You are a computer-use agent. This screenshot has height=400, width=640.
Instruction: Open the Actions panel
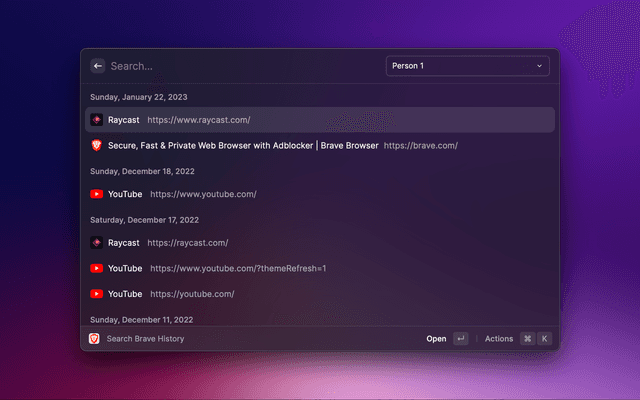498,339
